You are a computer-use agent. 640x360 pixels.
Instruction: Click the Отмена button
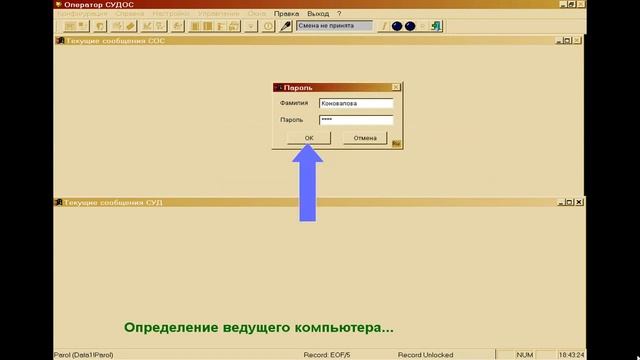pyautogui.click(x=365, y=138)
